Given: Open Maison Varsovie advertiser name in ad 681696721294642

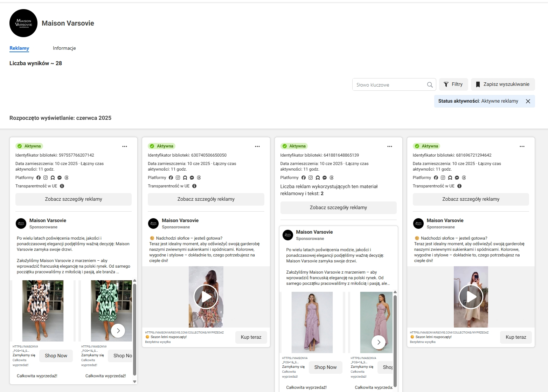Looking at the screenshot, I should pos(445,220).
